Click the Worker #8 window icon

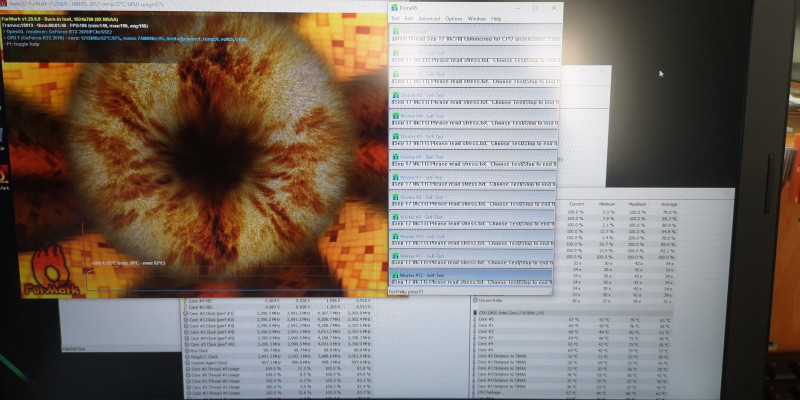tap(395, 197)
